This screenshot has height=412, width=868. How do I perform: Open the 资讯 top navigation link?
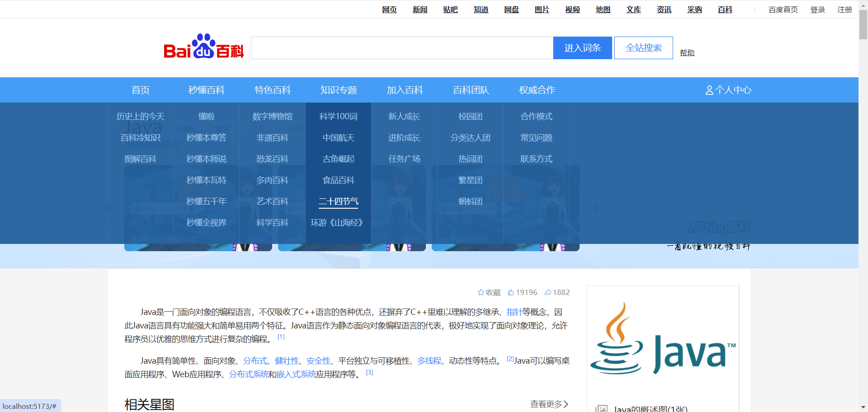pos(664,9)
